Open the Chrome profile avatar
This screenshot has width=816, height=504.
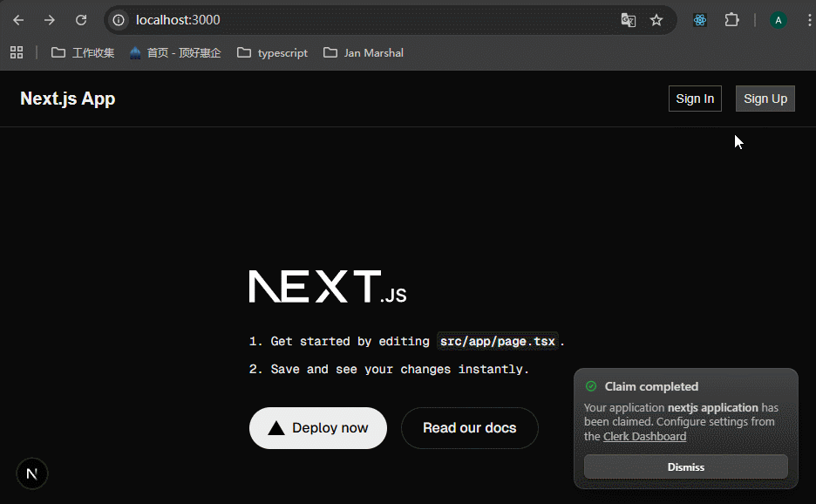click(778, 20)
